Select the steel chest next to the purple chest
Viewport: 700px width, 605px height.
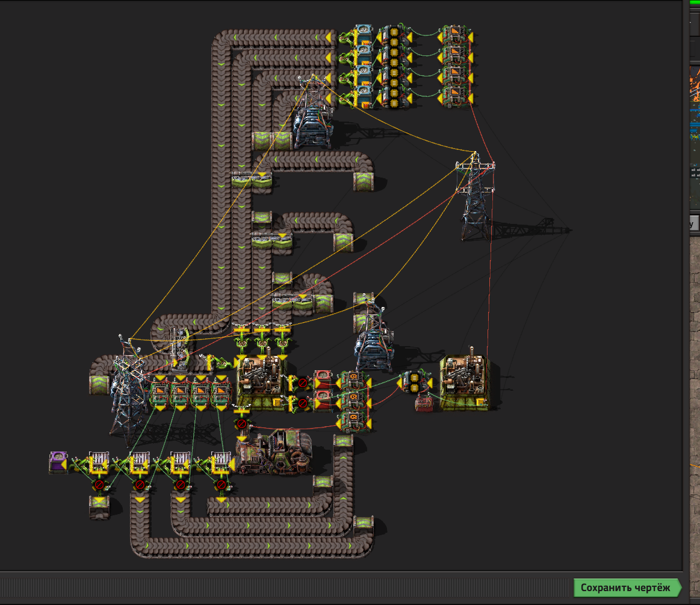[99, 462]
